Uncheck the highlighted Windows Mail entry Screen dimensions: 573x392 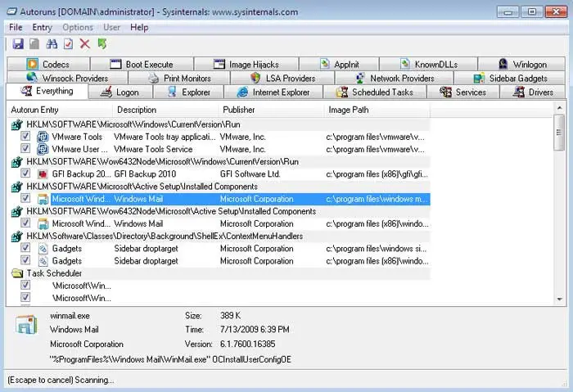(25, 198)
